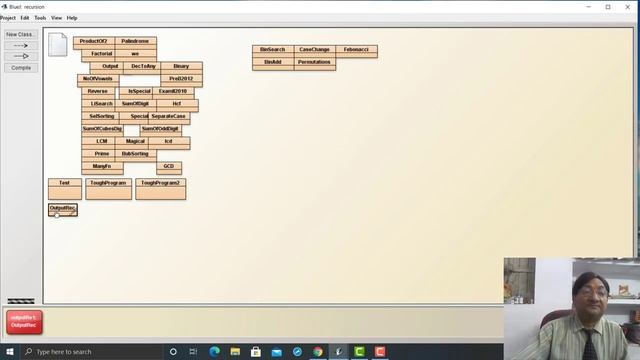
Task: Open Microsoft Store from the taskbar
Action: coord(256,351)
